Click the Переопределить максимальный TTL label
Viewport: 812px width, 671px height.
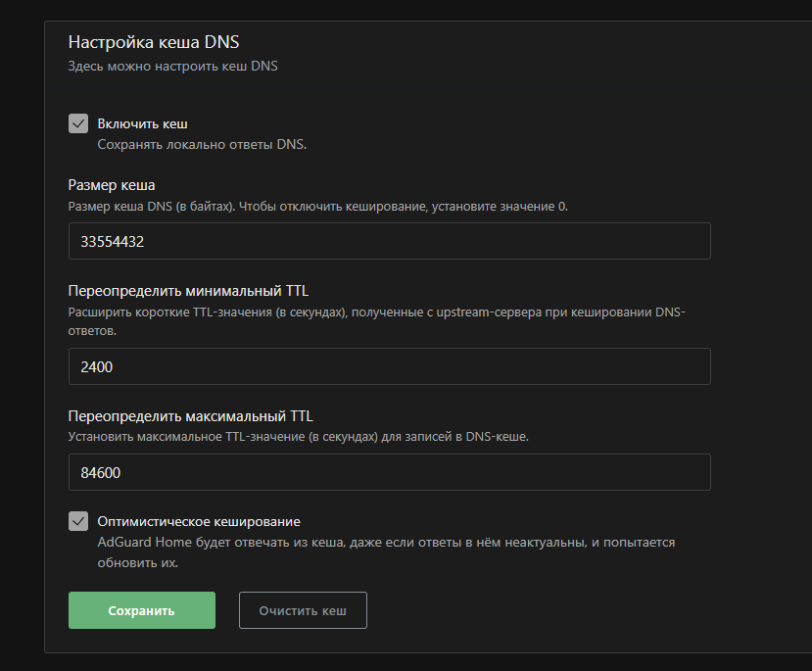tap(190, 416)
